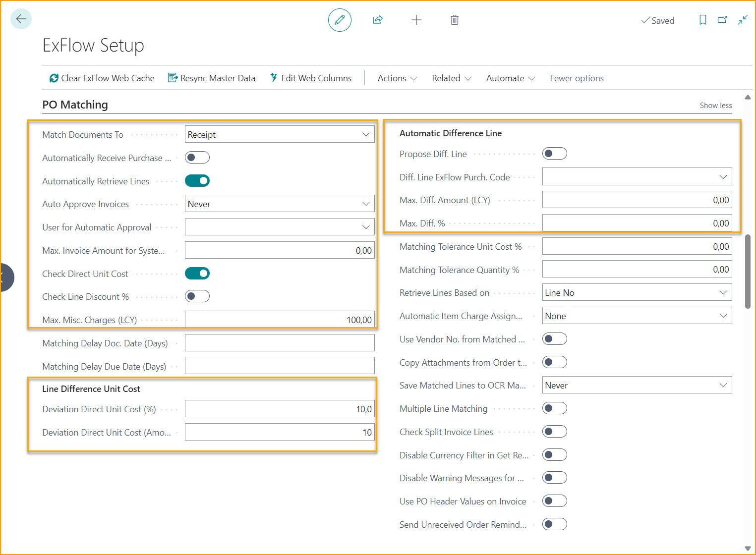Image resolution: width=756 pixels, height=555 pixels.
Task: Click Max. Misc. Charges (LCY) field
Action: (x=280, y=320)
